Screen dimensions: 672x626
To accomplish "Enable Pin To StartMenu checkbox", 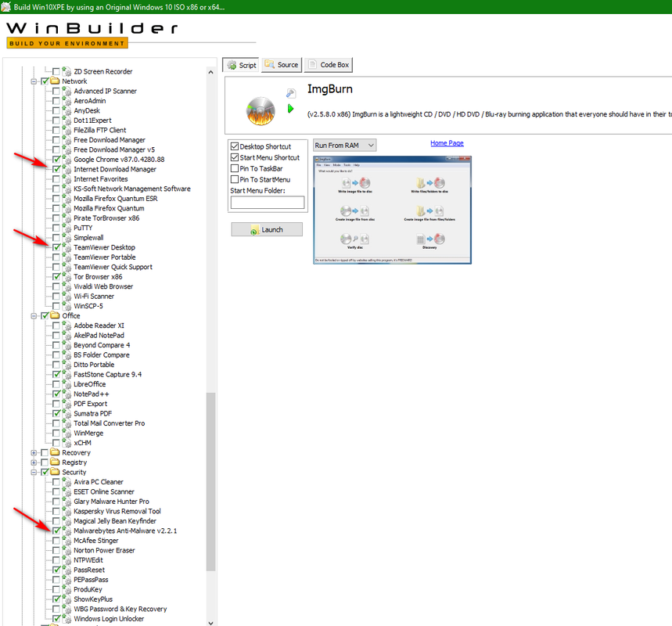I will (235, 180).
